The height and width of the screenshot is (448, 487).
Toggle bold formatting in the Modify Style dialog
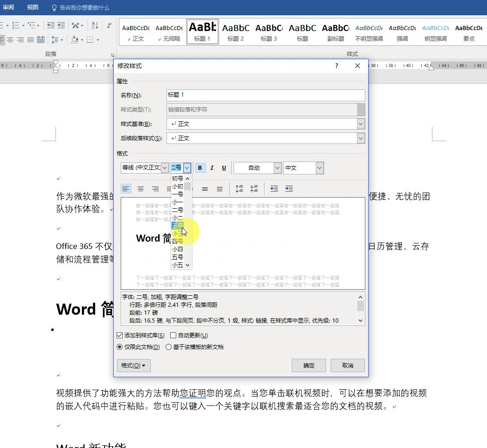200,168
